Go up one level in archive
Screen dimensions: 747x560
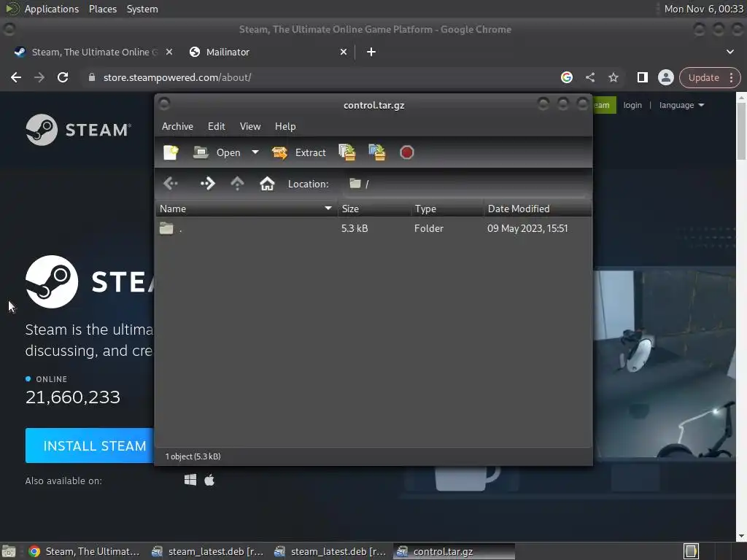[237, 183]
